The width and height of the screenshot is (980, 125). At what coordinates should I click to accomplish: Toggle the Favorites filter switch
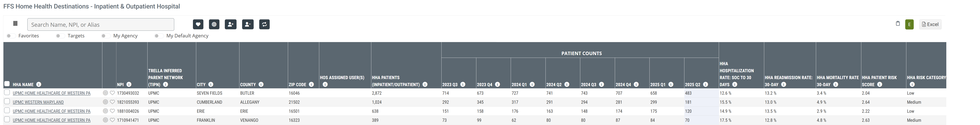pos(11,36)
